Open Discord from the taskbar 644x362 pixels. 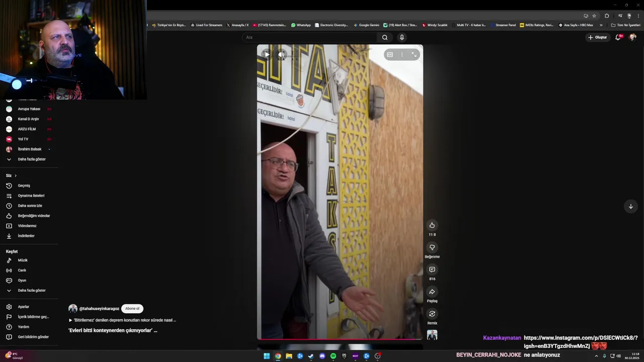click(x=322, y=356)
